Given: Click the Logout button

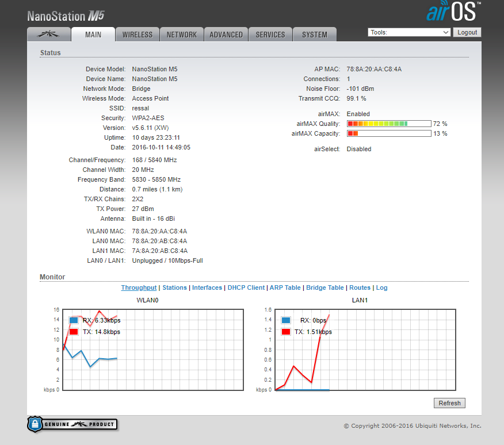Looking at the screenshot, I should pyautogui.click(x=467, y=32).
